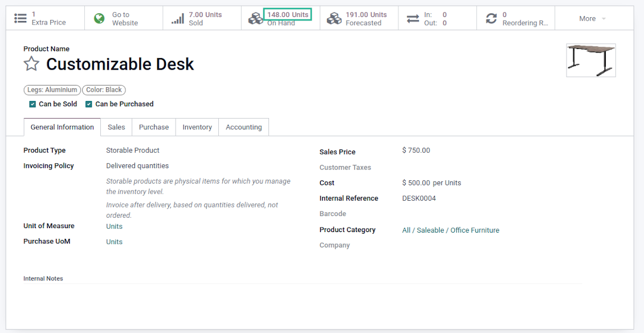Open the 7.00 Units Sold stat button
The height and width of the screenshot is (333, 644).
pos(202,18)
